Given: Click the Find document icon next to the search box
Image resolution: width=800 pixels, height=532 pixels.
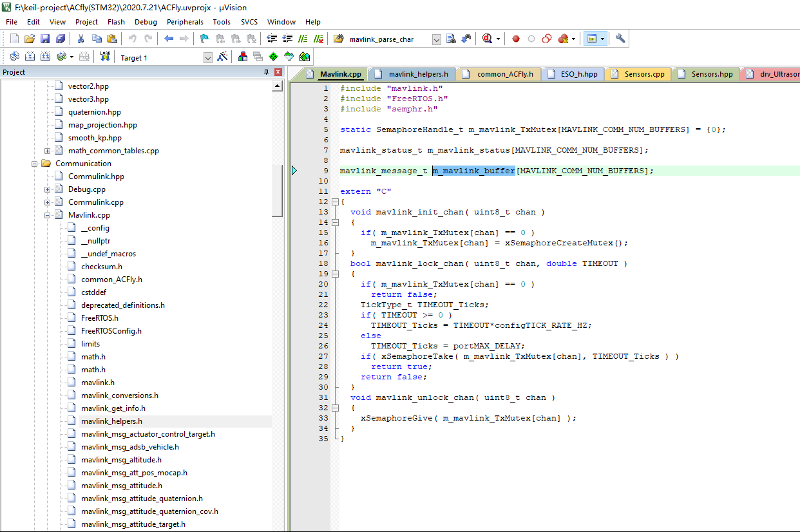Looking at the screenshot, I should (x=451, y=39).
